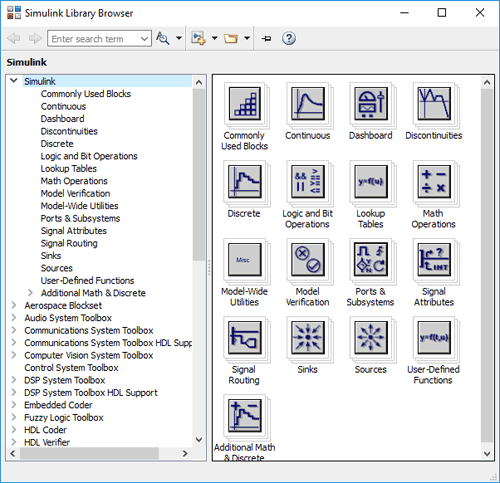The height and width of the screenshot is (483, 500).
Task: Click the back navigation arrow
Action: (13, 38)
